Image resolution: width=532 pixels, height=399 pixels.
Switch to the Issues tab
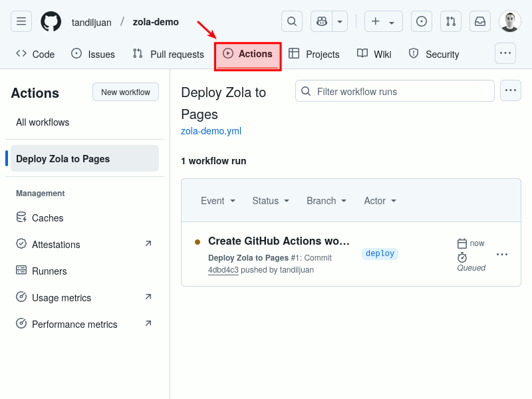click(x=93, y=55)
